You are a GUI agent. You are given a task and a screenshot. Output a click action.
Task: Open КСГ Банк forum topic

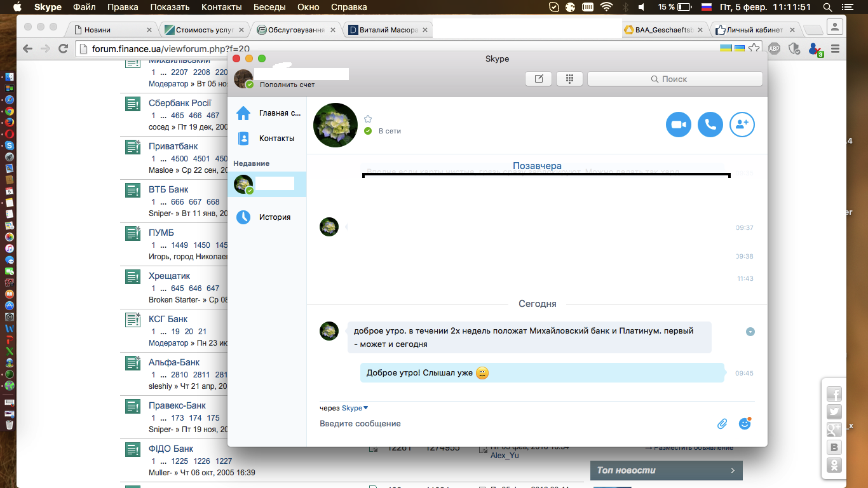pos(168,319)
